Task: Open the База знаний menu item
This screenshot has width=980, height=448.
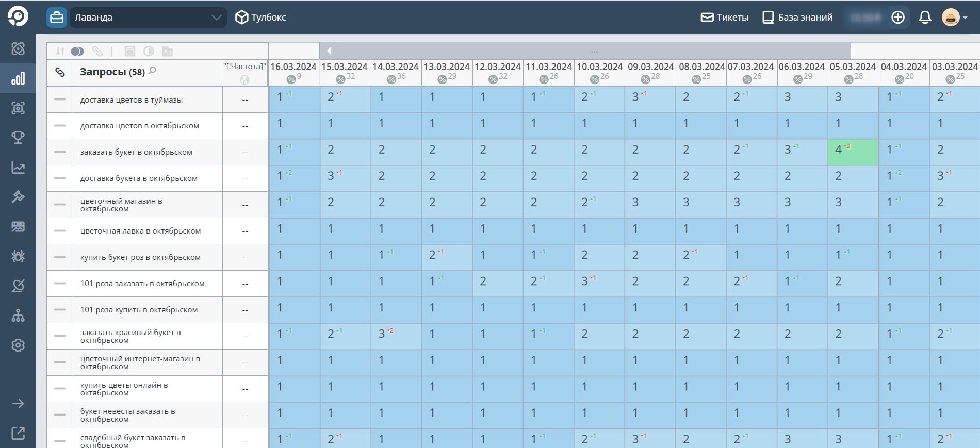Action: point(797,18)
